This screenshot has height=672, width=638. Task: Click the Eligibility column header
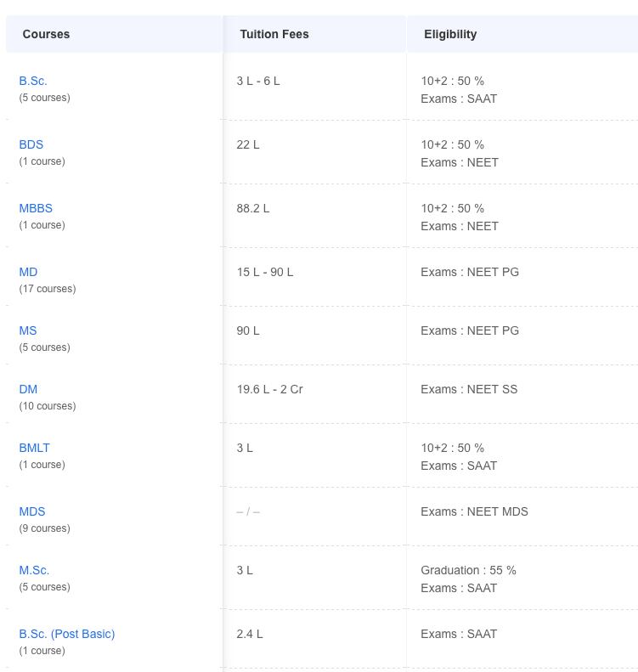coord(450,34)
